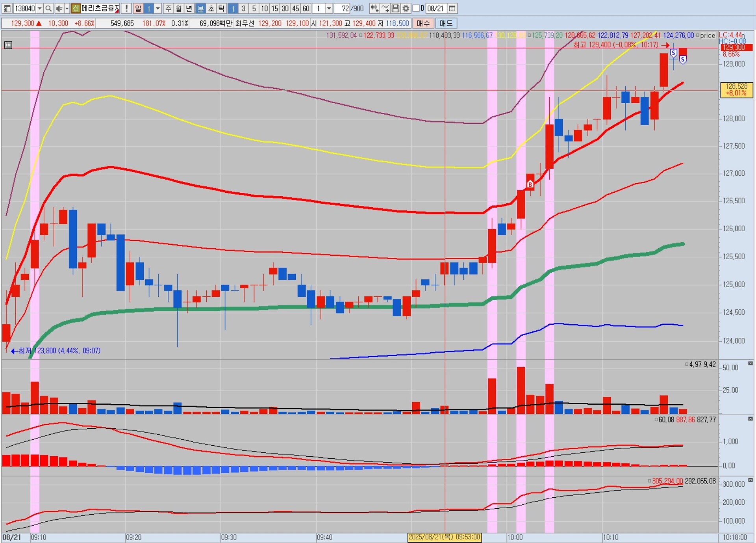Click the speaker sound icon
Screen dimensions: 756x543
click(x=59, y=8)
